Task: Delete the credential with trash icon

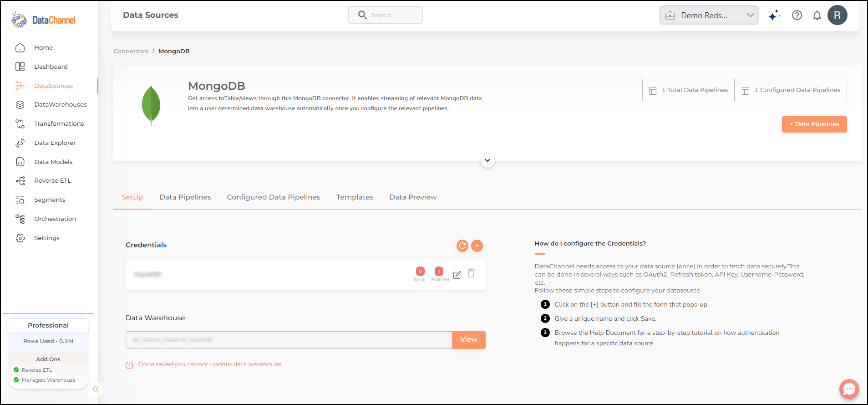Action: tap(471, 273)
